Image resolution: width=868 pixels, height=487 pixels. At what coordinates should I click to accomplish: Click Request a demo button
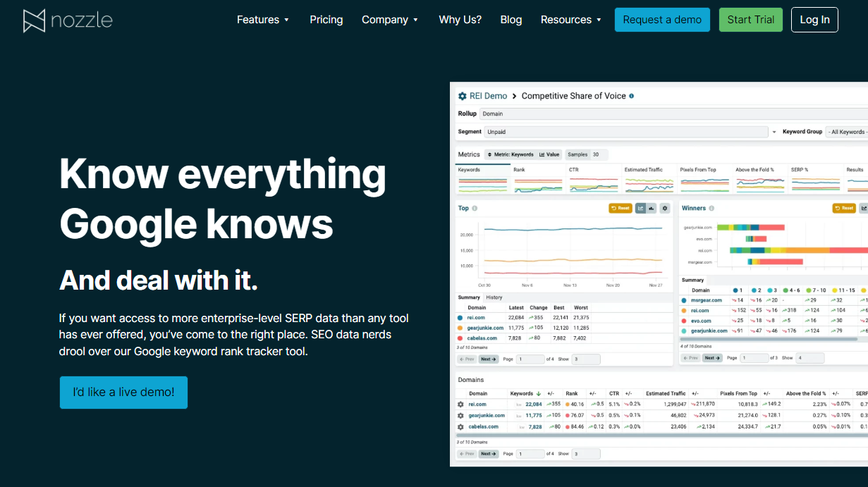(662, 20)
